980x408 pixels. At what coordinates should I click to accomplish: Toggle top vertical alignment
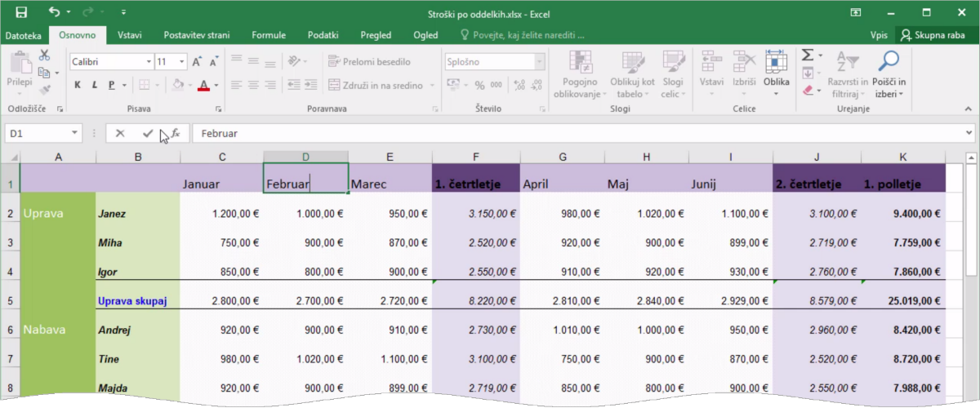click(x=236, y=59)
